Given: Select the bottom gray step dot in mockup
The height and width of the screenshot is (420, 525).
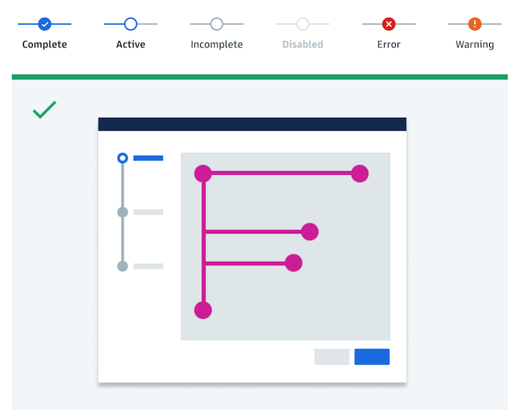Looking at the screenshot, I should coord(122,266).
